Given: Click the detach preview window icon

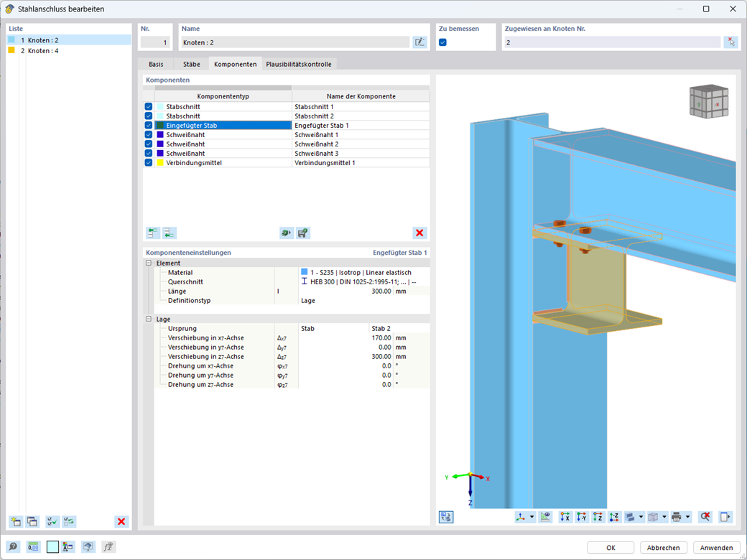Looking at the screenshot, I should tap(725, 517).
